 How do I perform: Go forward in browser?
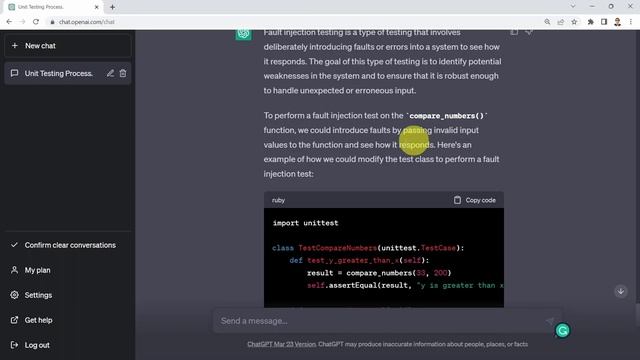pos(22,22)
